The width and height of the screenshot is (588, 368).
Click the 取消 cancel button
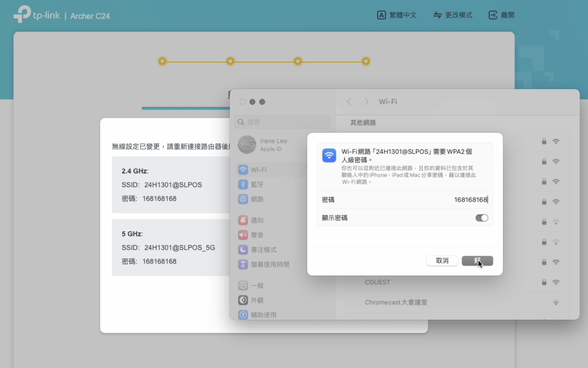coord(442,261)
